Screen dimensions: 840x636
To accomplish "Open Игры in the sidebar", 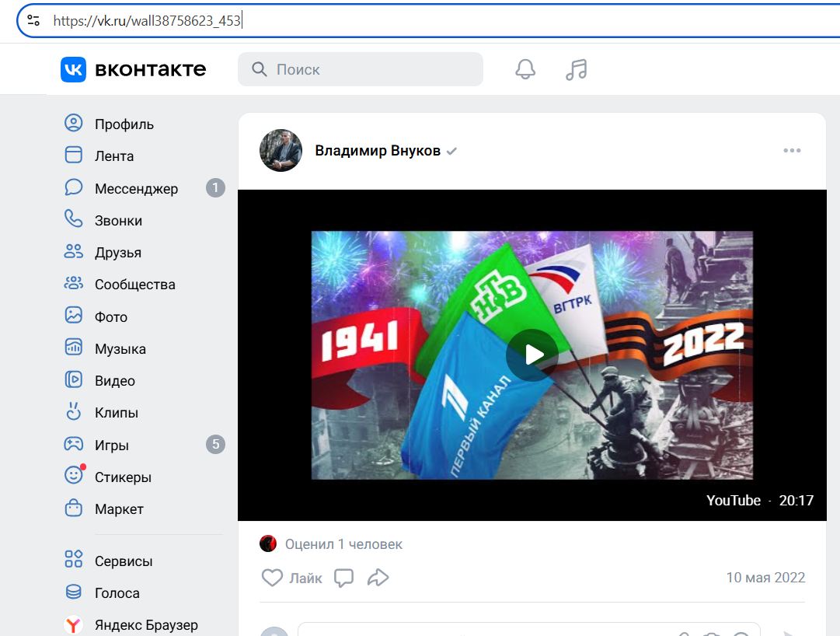I will click(111, 446).
